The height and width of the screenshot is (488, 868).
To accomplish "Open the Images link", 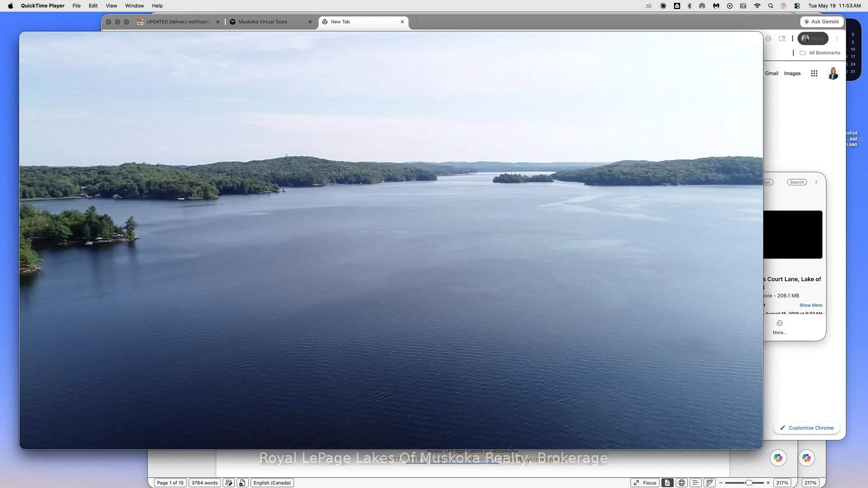I will 792,73.
